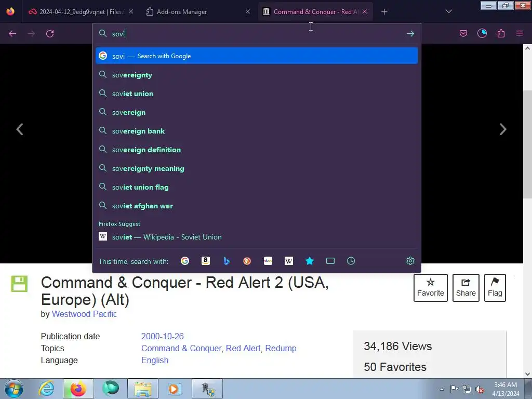Search history using the clock icon

pos(351,261)
